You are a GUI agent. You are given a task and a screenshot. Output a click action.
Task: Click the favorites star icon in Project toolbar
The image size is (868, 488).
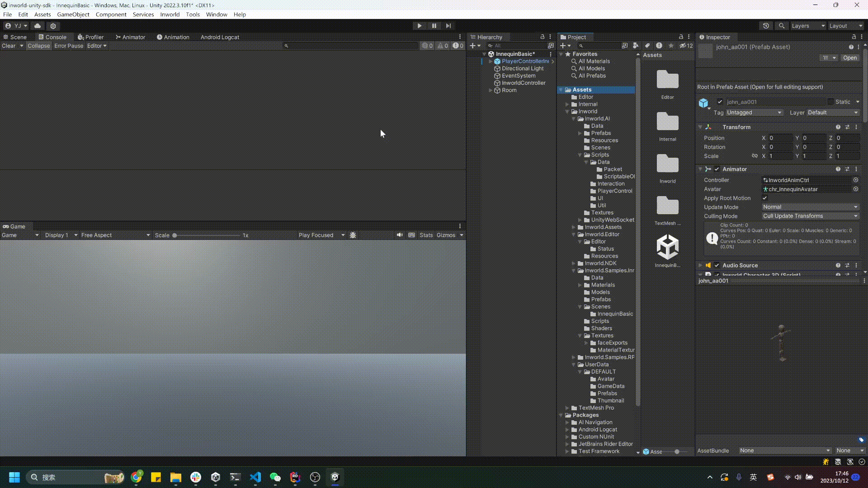pos(671,46)
